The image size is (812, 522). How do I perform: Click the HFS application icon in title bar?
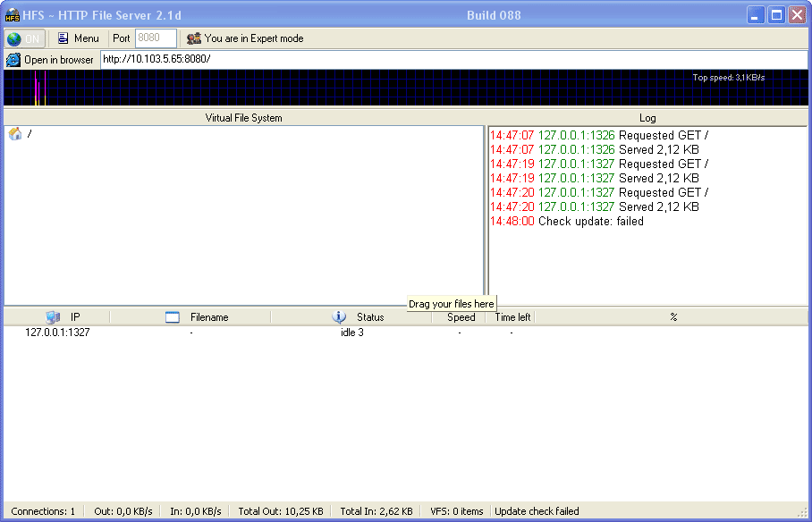(x=13, y=15)
